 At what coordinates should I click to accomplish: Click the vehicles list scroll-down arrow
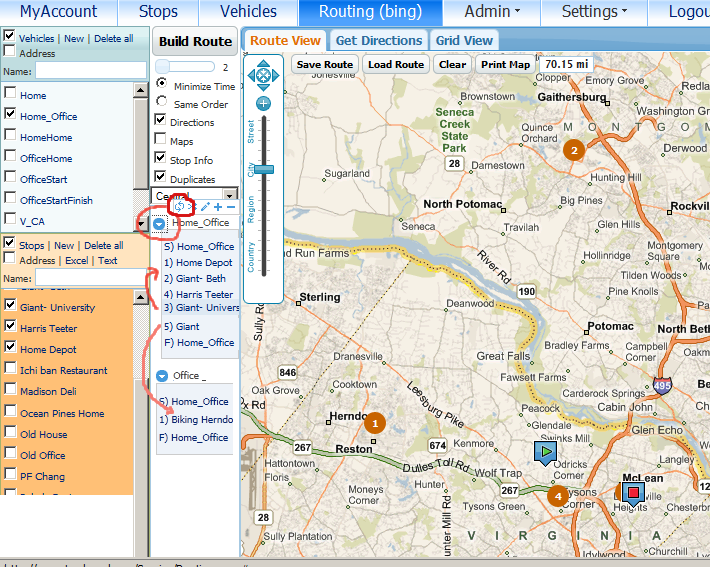coord(141,223)
